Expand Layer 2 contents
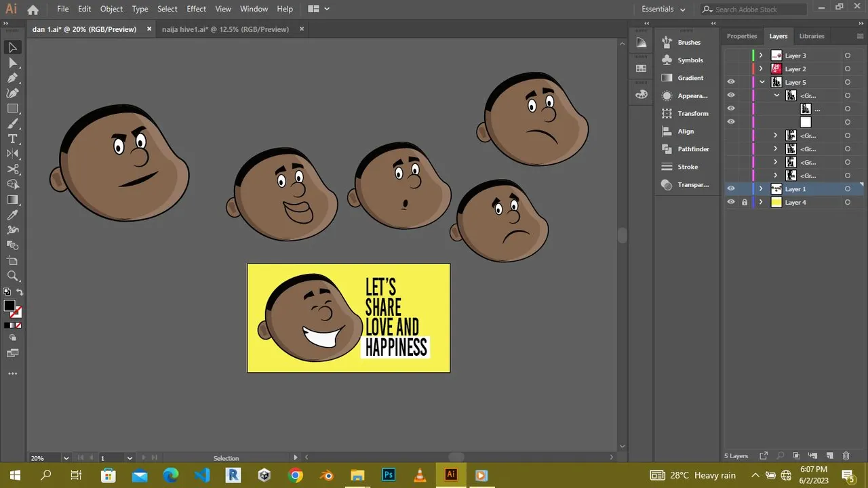 pos(761,68)
